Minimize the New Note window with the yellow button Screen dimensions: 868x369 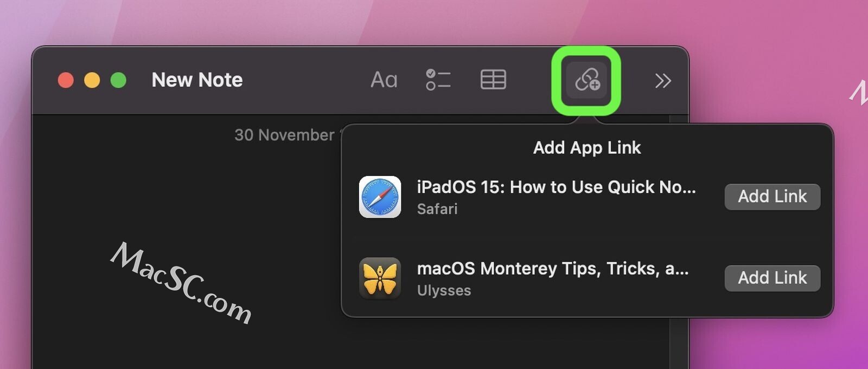click(x=92, y=80)
